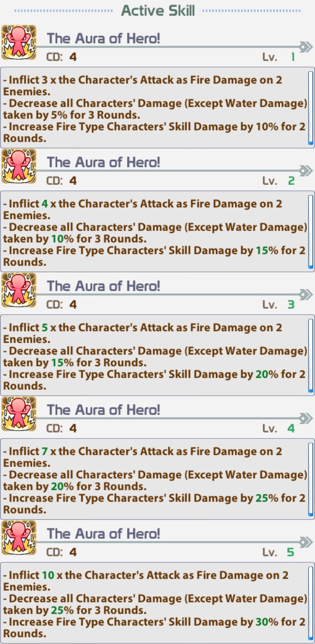
Task: Select description text inflicting 10 x Attack damage
Action: [x=146, y=581]
